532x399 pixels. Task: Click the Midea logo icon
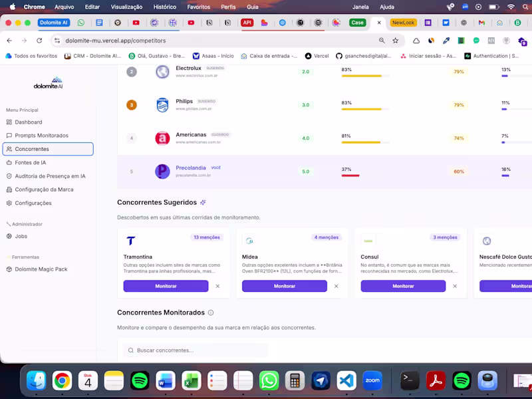pos(249,241)
